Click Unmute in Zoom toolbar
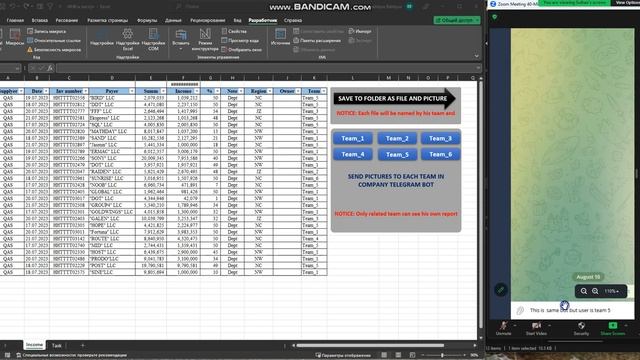Screen dimensions: 640x360 point(503,328)
